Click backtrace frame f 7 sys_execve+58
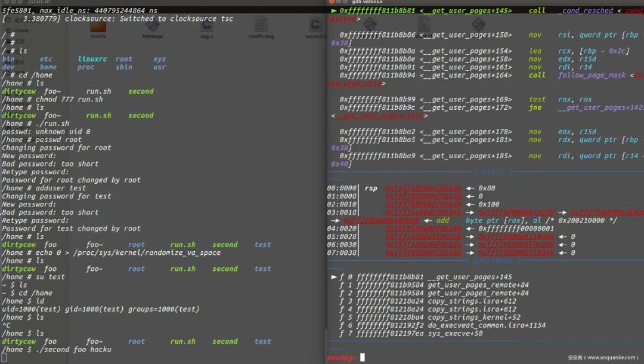 click(411, 334)
